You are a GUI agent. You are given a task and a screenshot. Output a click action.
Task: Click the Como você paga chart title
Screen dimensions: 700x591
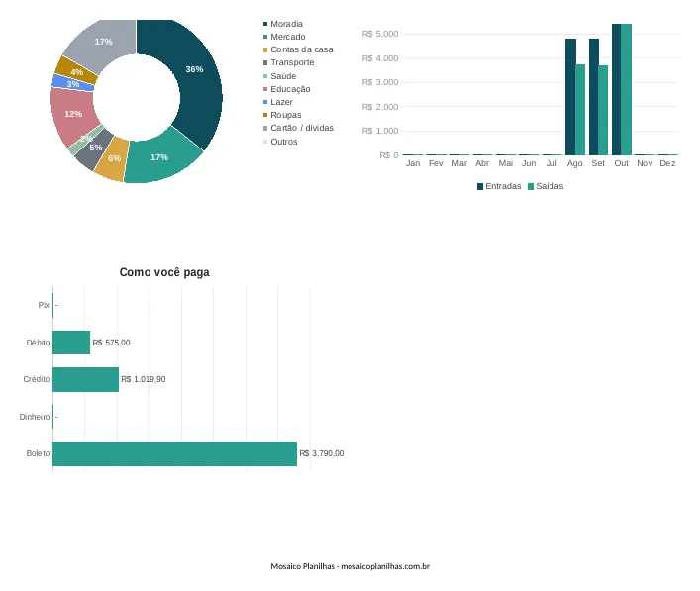point(164,272)
